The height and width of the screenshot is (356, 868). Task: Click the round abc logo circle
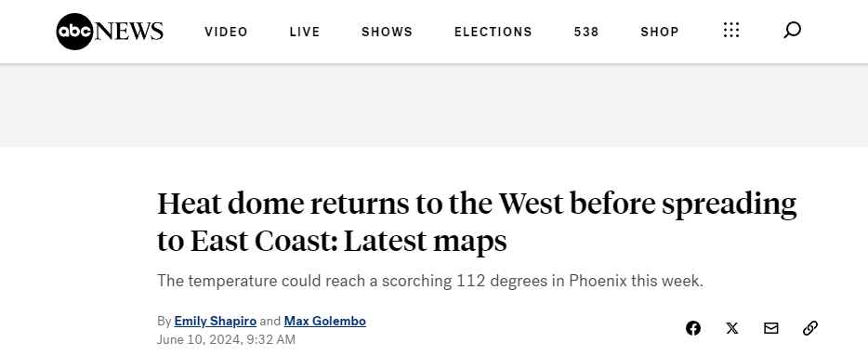tap(74, 32)
